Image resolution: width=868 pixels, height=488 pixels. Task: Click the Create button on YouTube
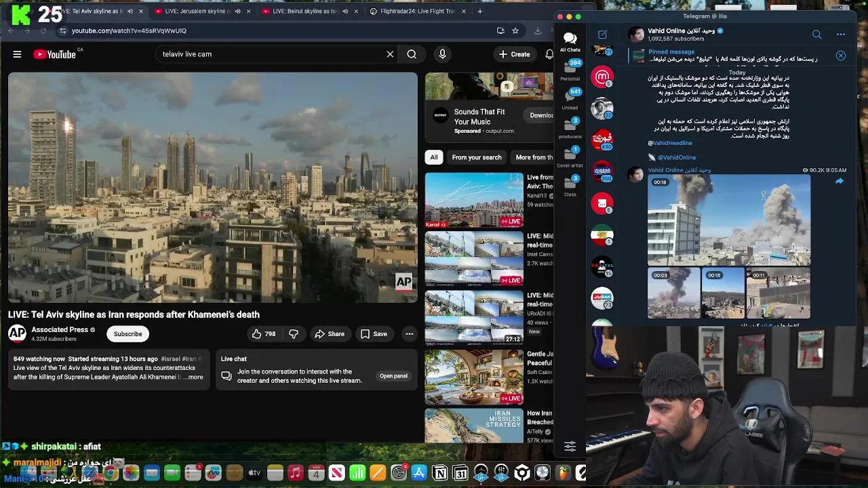[515, 54]
